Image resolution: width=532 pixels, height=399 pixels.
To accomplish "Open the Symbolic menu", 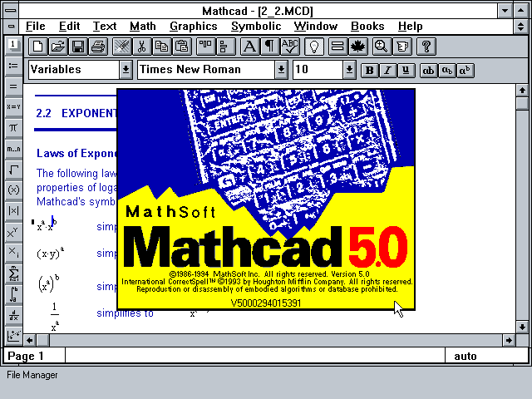I will [256, 26].
